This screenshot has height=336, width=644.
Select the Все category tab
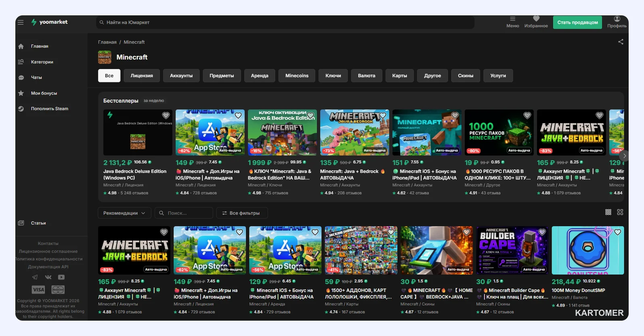(x=109, y=76)
